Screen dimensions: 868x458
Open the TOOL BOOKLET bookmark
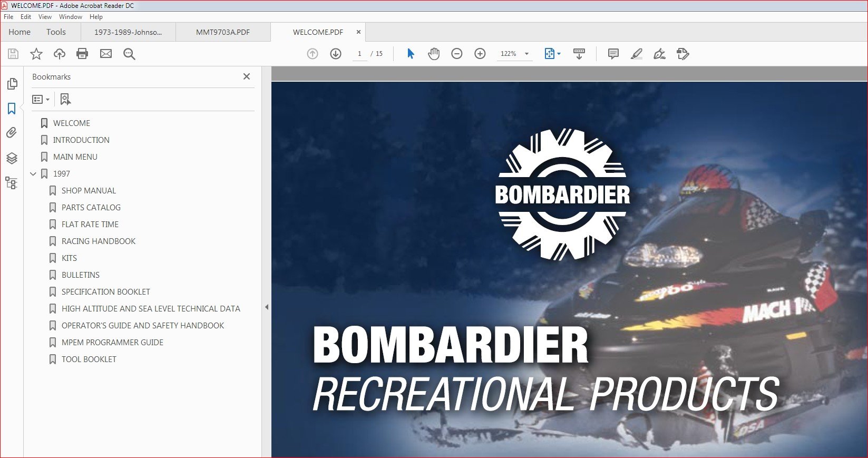89,359
